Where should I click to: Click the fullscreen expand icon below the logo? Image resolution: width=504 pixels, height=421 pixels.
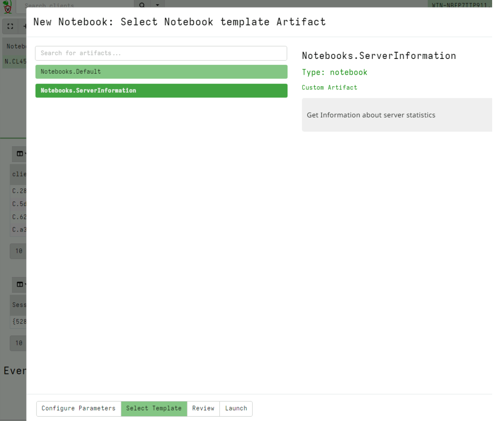10,26
